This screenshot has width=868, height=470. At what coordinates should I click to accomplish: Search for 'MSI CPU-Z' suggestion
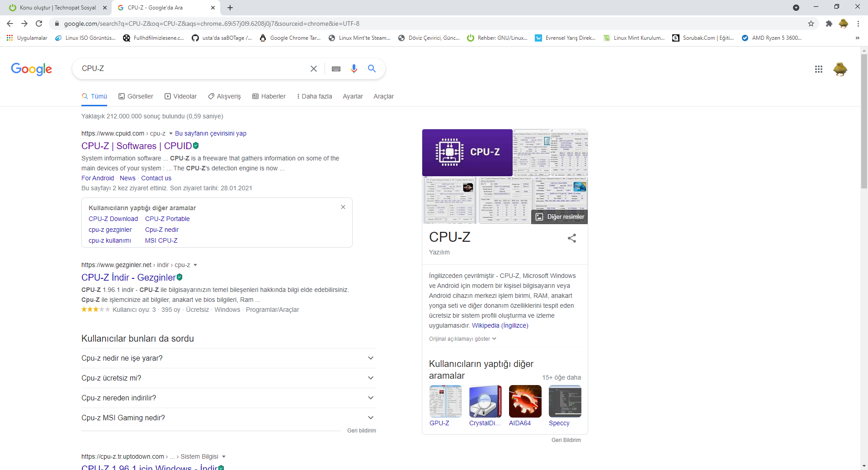[161, 241]
